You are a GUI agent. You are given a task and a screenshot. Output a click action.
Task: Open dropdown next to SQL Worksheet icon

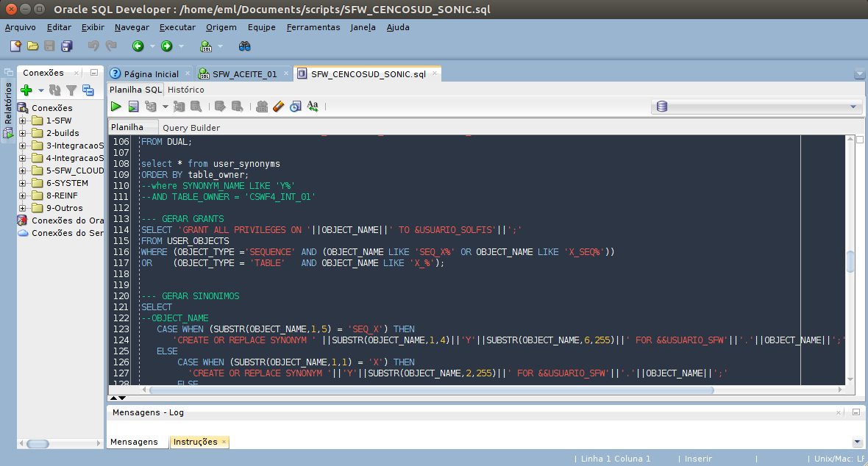click(x=220, y=46)
